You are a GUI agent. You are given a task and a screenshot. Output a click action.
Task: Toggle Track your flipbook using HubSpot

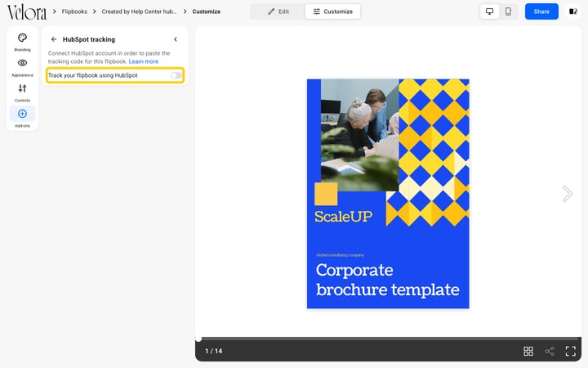click(176, 75)
